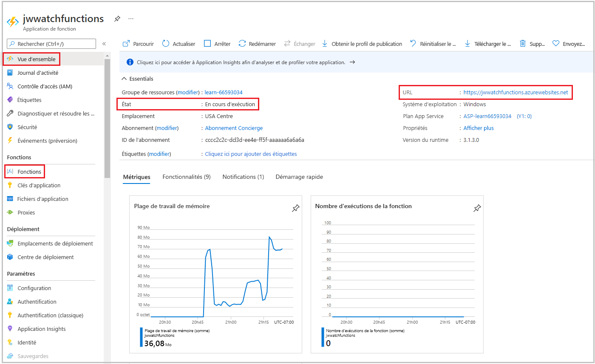Click 'Cliquez ici pour ajouter des étiquettes'

(x=251, y=154)
